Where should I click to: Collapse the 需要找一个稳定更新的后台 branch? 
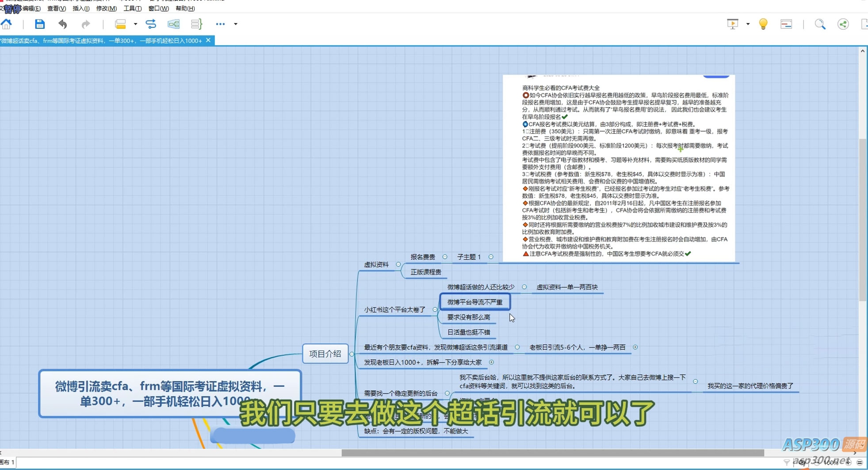447,393
